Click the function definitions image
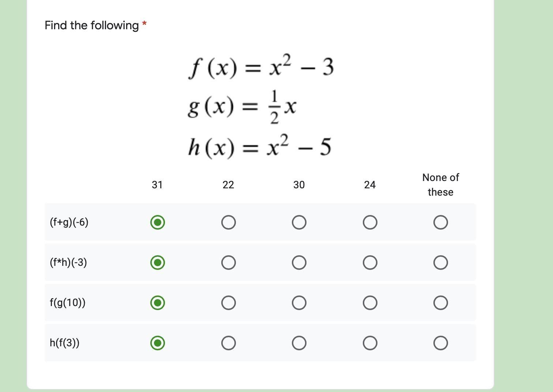553x392 pixels. (x=260, y=106)
